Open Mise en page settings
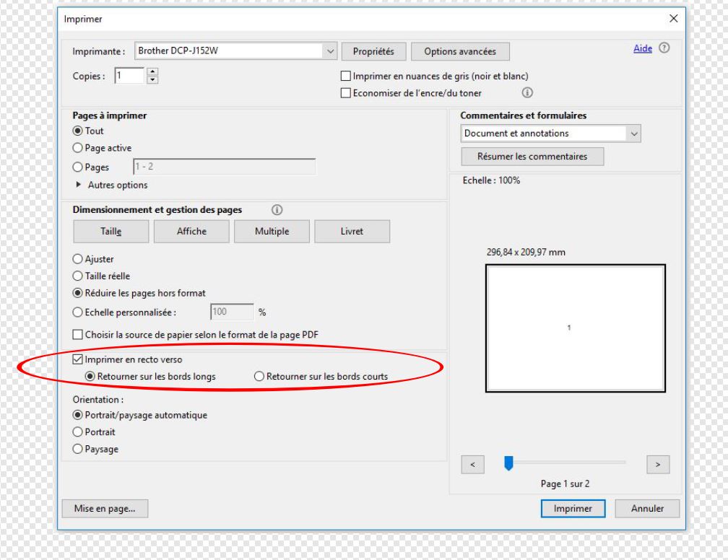The height and width of the screenshot is (560, 728). tap(105, 509)
